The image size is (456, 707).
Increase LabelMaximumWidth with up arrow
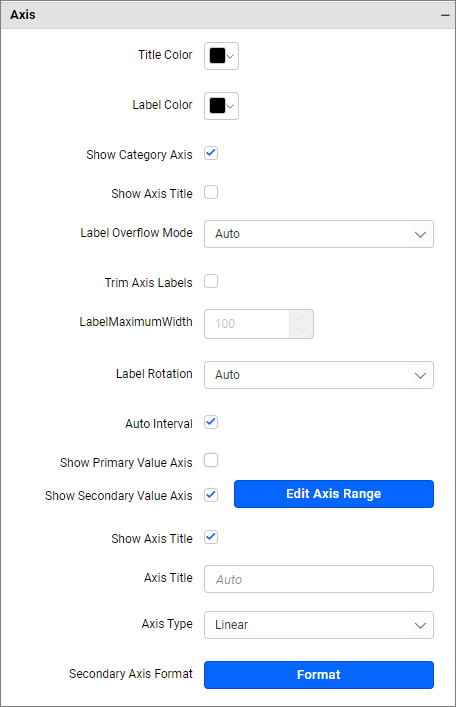(302, 317)
